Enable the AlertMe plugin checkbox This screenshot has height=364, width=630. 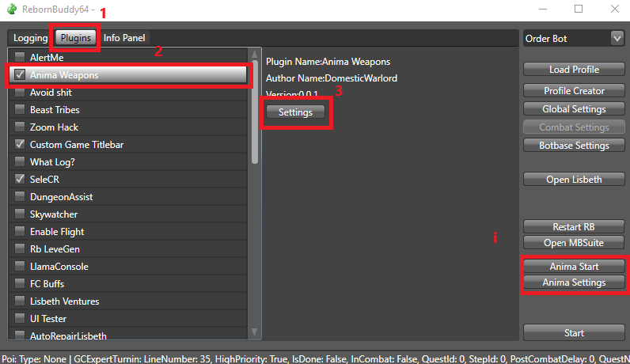[19, 57]
